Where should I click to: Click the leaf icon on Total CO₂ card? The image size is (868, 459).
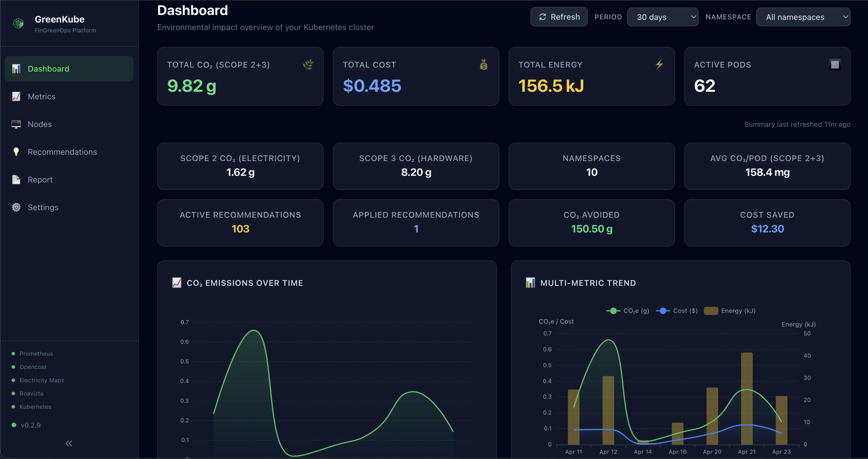pos(308,64)
